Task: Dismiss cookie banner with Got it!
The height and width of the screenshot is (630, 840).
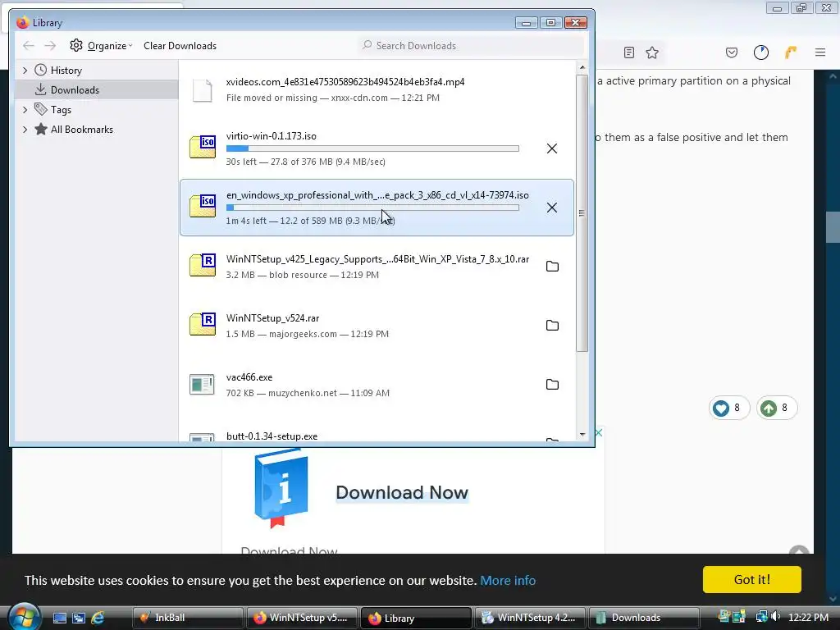Action: click(751, 580)
